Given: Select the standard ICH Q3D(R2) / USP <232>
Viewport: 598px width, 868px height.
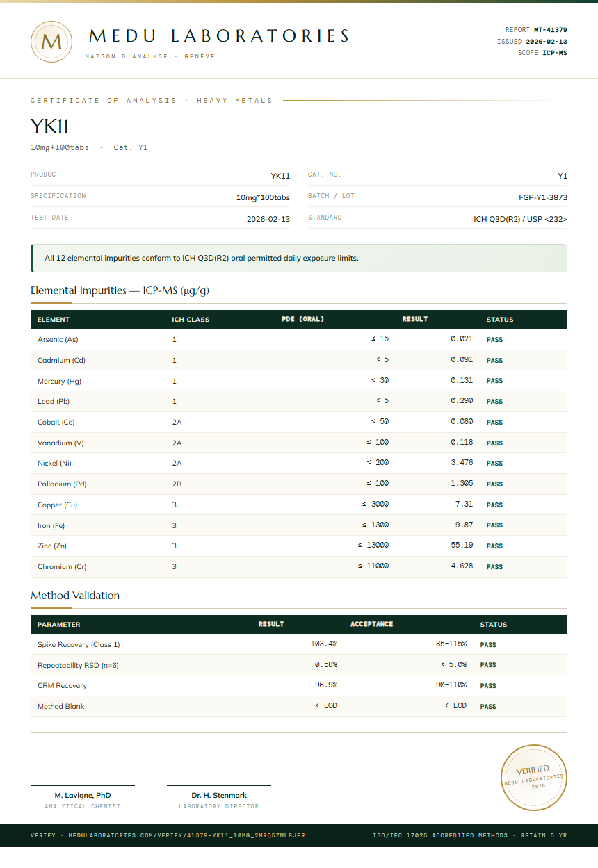Looking at the screenshot, I should point(521,219).
